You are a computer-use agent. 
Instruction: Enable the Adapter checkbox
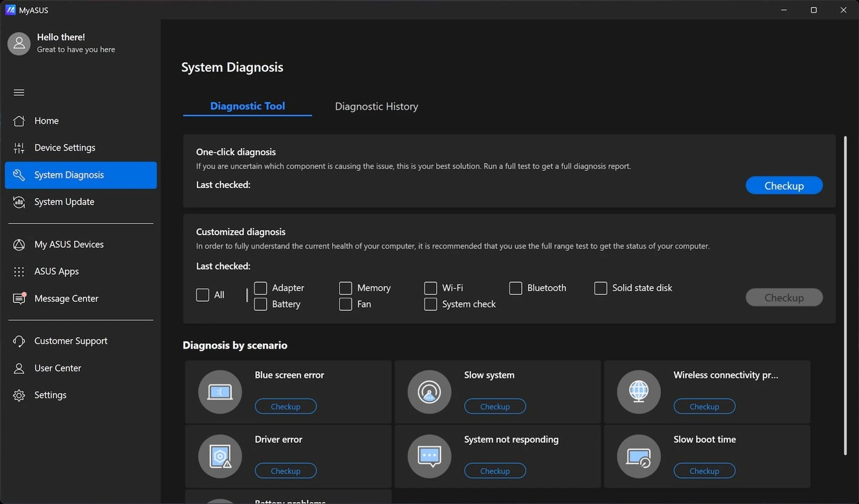point(260,288)
